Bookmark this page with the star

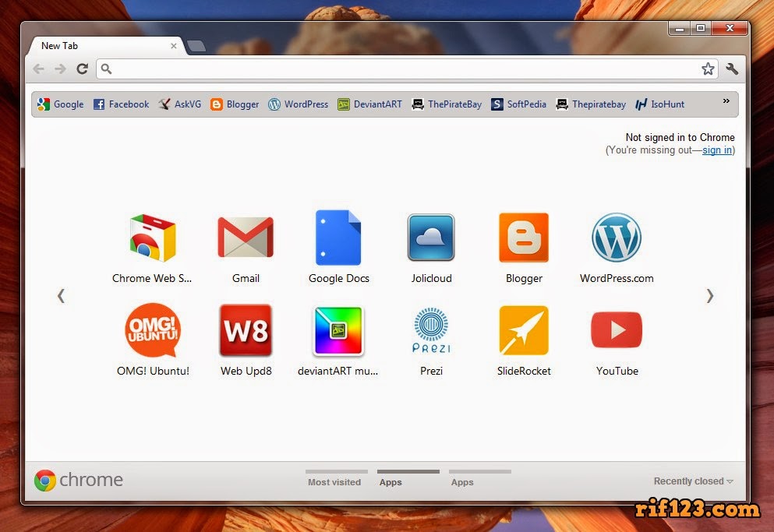pos(708,69)
